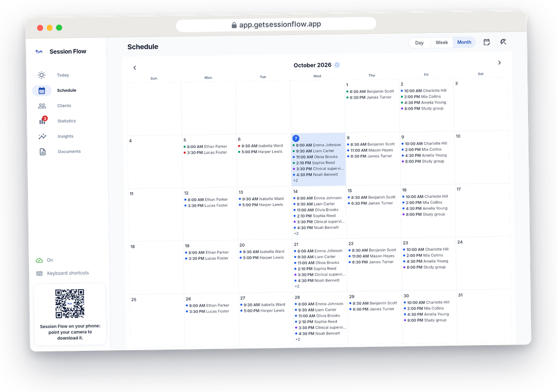The height and width of the screenshot is (392, 557).
Task: Open 2:00 PM Mia Collins on October 16
Action: (x=422, y=202)
